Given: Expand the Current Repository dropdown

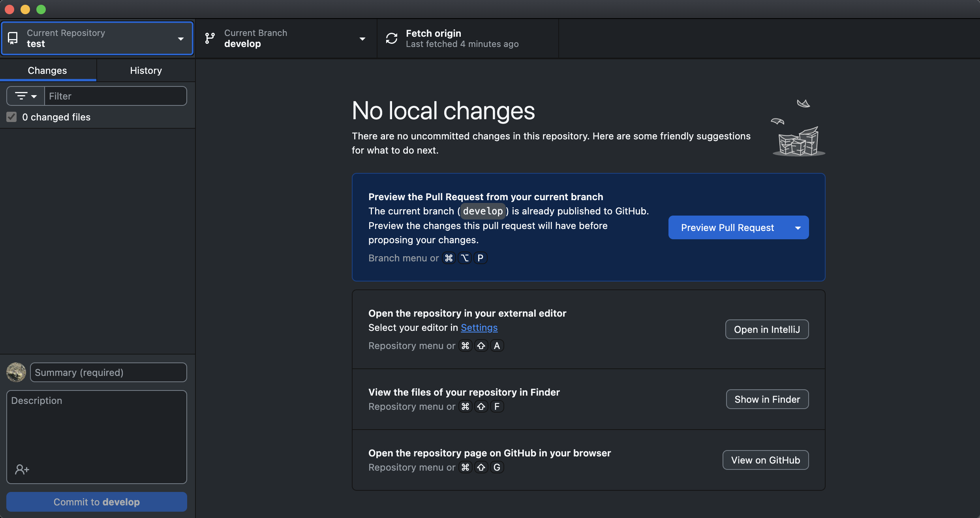Looking at the screenshot, I should pos(180,38).
